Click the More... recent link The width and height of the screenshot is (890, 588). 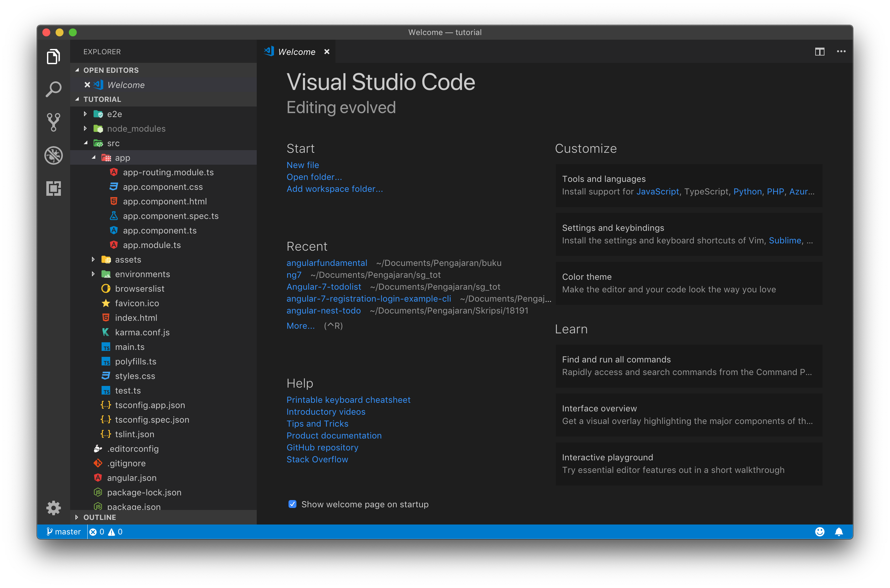coord(300,326)
